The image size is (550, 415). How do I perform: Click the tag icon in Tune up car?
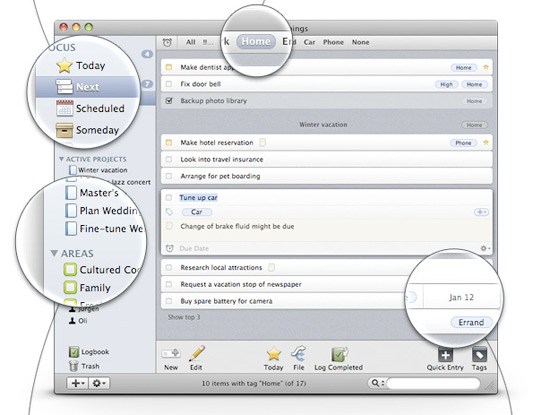(169, 212)
